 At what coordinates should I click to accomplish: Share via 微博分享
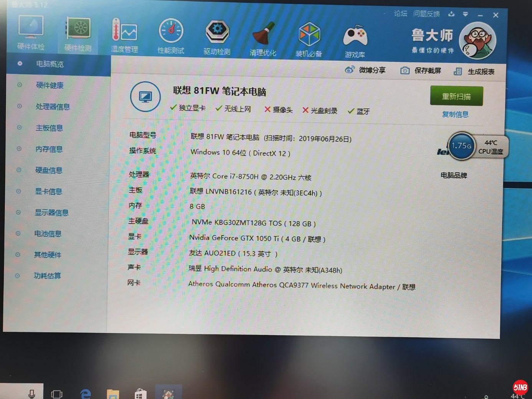pos(365,70)
